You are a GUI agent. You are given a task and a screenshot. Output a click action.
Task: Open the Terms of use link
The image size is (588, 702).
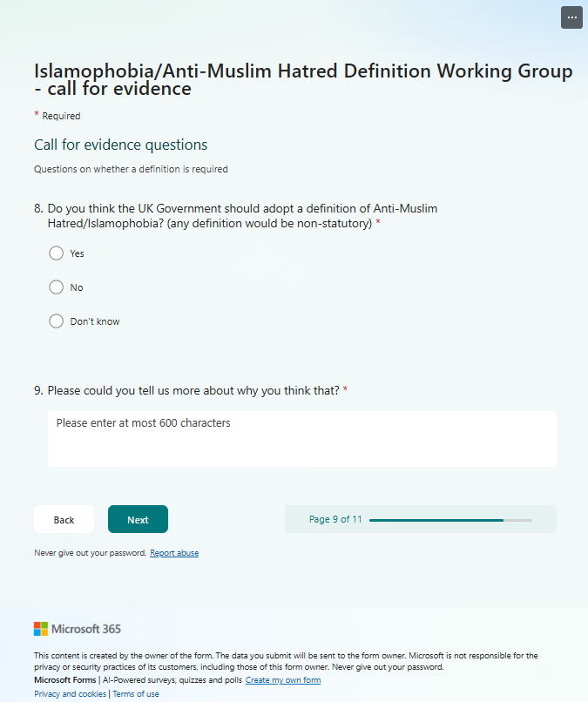coord(136,694)
